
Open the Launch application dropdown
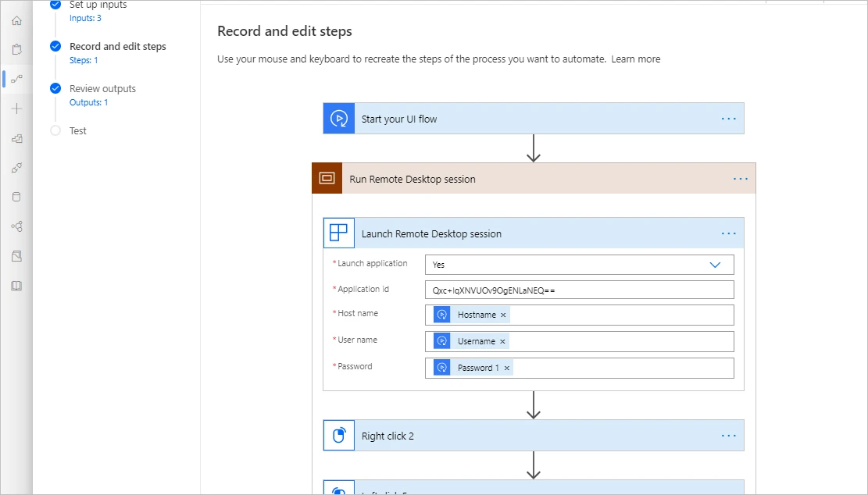tap(714, 265)
